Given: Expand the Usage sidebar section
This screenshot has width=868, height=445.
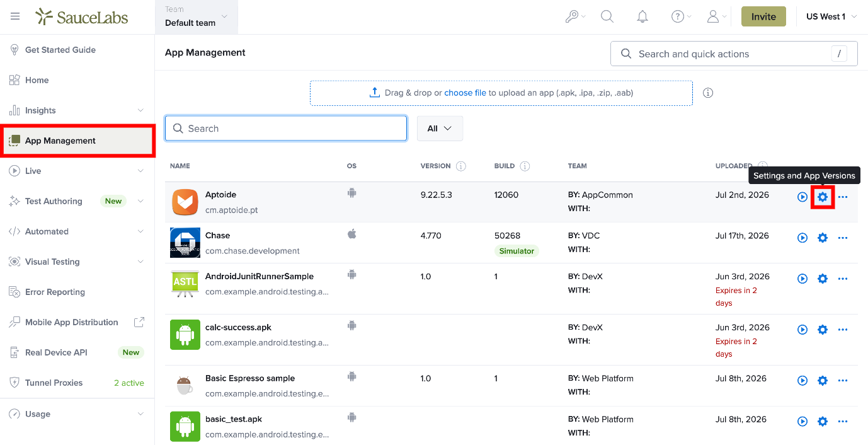Looking at the screenshot, I should (x=140, y=414).
